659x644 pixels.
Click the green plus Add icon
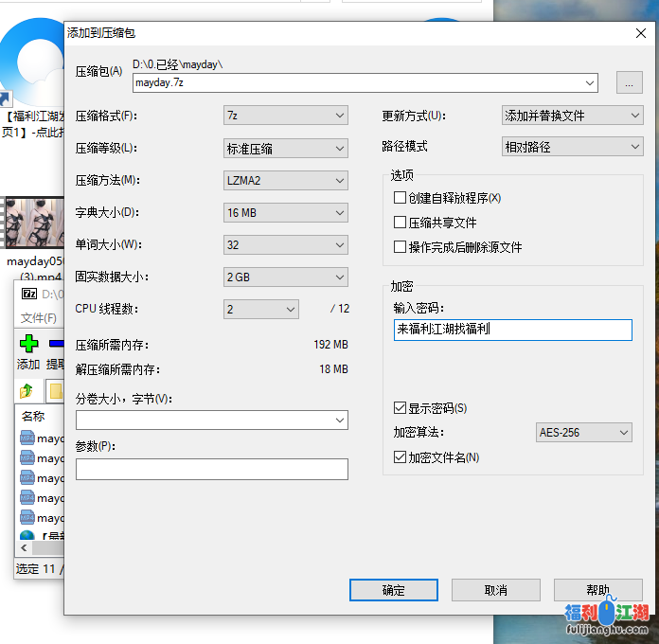[x=29, y=343]
